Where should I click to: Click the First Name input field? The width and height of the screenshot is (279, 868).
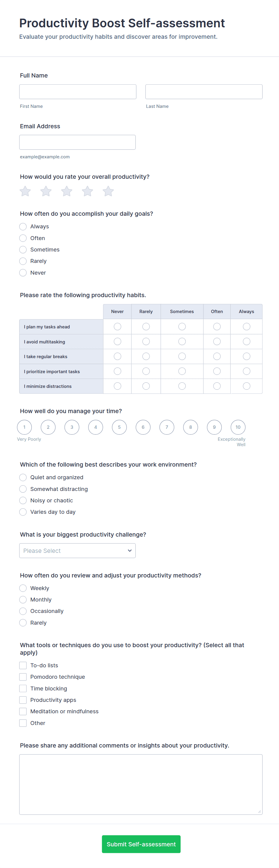[x=78, y=92]
